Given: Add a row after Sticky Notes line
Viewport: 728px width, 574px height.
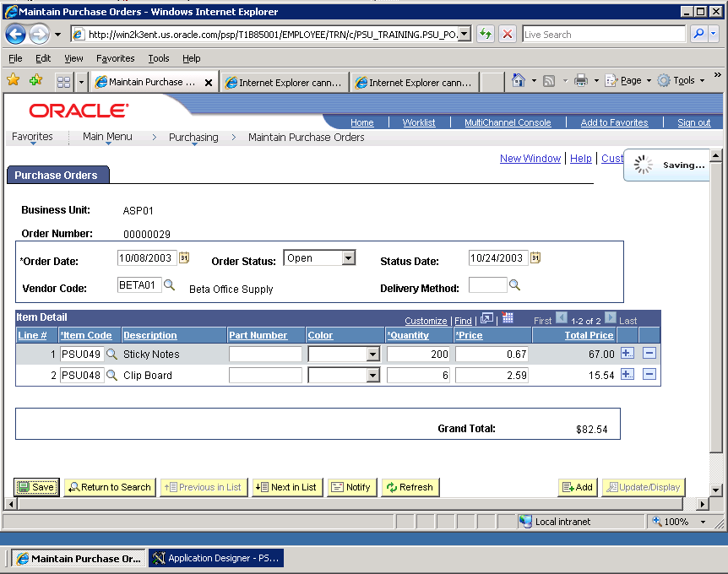Looking at the screenshot, I should (627, 354).
